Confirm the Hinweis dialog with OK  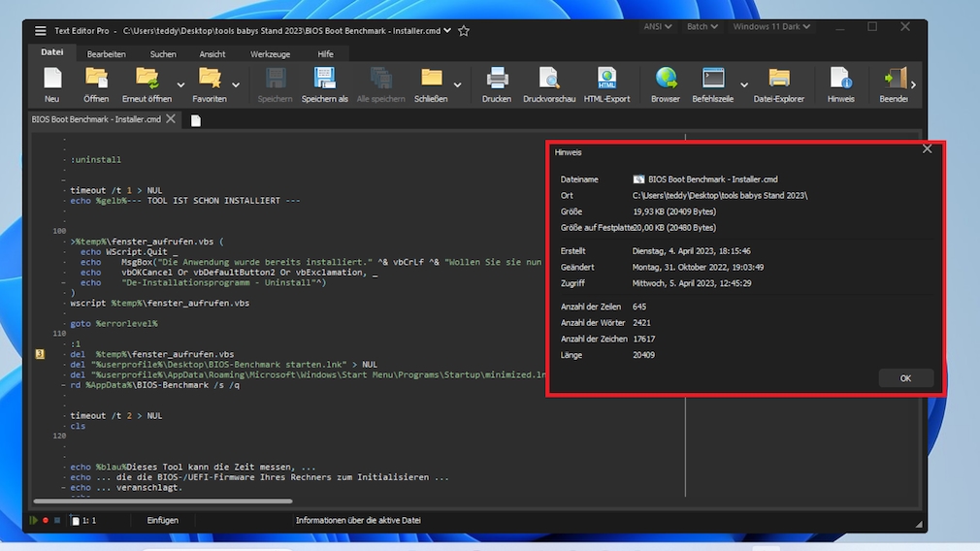[x=905, y=378]
